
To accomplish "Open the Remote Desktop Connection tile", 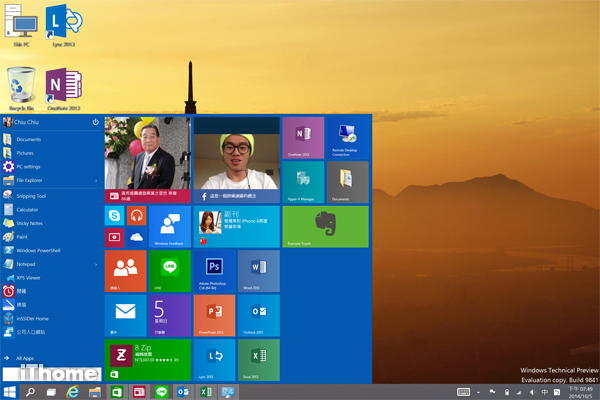I will click(x=347, y=138).
